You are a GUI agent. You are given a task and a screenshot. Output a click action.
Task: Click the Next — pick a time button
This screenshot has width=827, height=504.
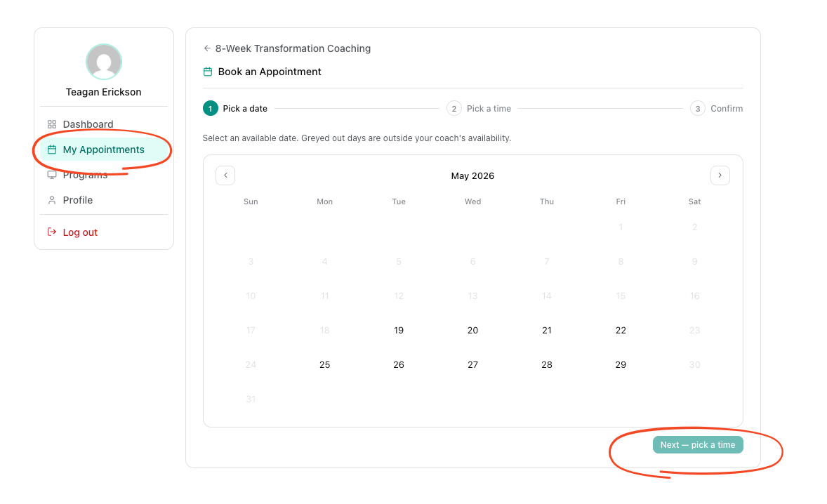[x=698, y=445]
